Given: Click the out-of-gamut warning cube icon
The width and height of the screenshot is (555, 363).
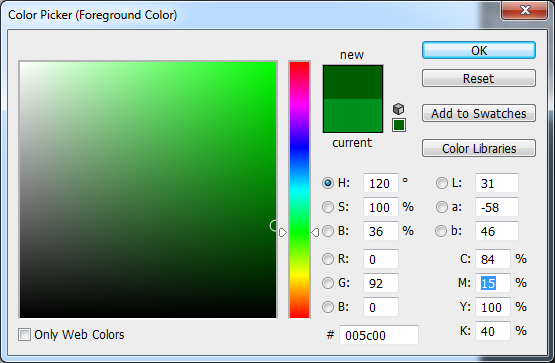Looking at the screenshot, I should pos(399,109).
